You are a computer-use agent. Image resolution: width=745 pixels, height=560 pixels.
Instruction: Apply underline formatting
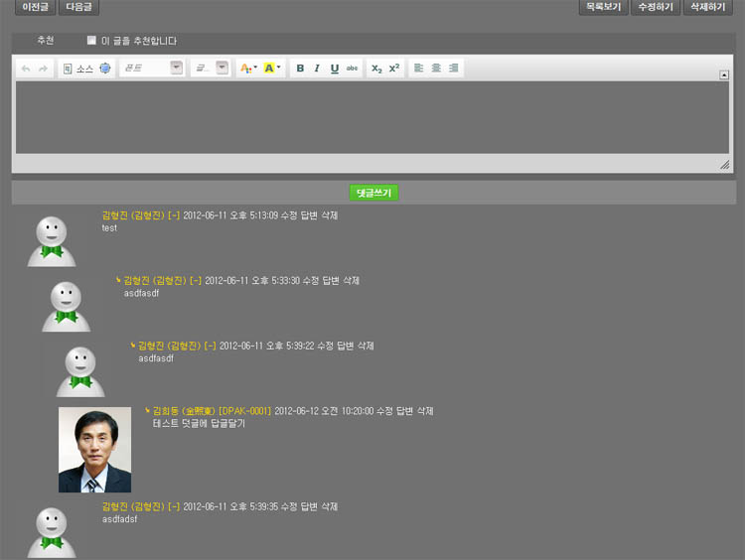coord(334,69)
